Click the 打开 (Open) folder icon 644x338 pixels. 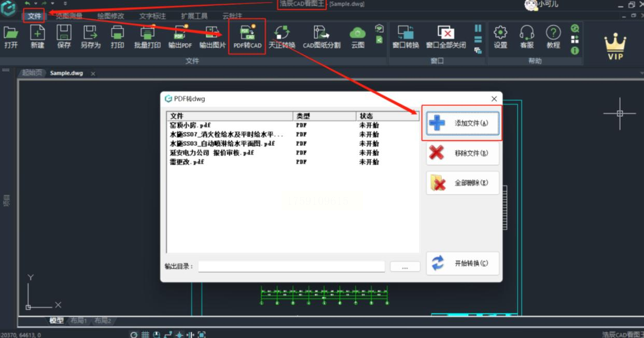click(x=11, y=33)
